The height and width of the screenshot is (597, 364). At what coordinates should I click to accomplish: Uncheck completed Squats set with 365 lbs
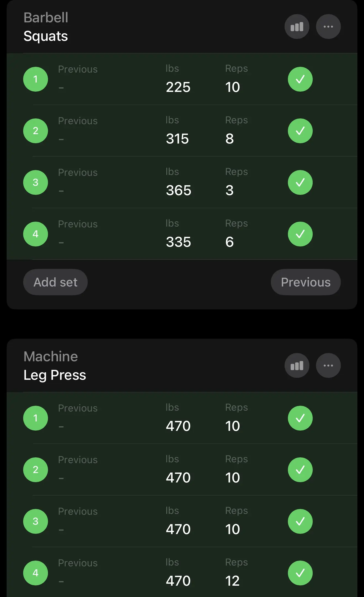coord(300,182)
